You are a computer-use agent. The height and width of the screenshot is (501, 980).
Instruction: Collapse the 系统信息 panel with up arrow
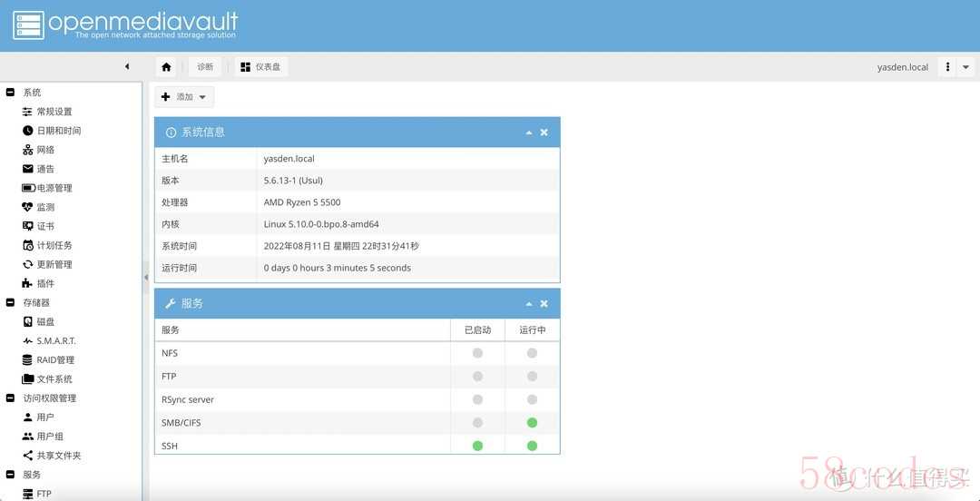click(529, 133)
